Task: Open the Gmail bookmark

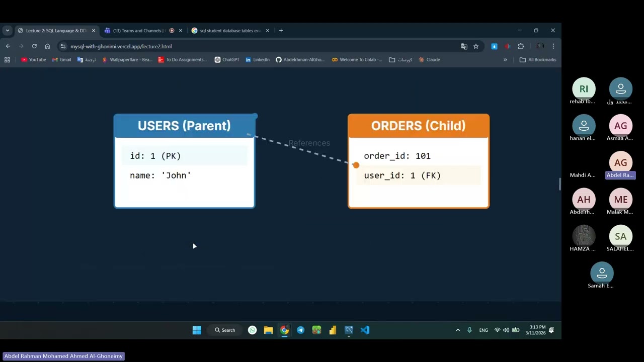Action: pos(61,60)
